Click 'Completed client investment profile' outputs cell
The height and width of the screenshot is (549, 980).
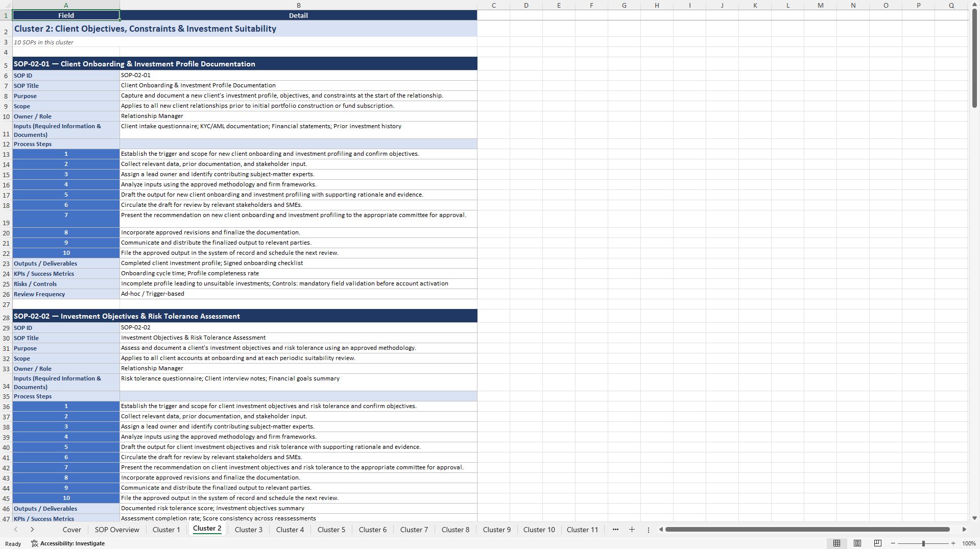tap(298, 263)
